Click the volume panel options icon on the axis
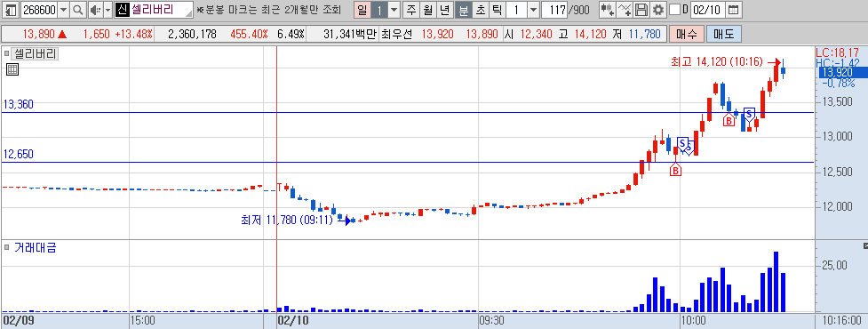868x329 pixels. [x=865, y=245]
